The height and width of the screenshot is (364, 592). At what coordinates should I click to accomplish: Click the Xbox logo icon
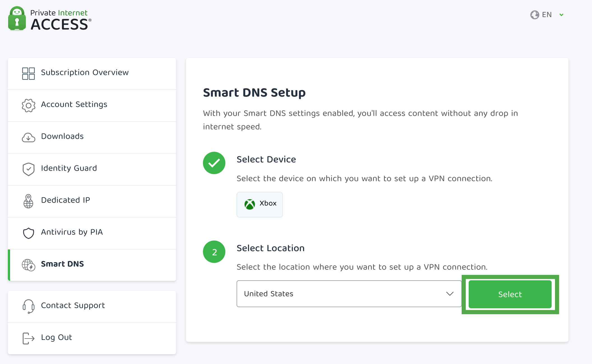coord(249,204)
